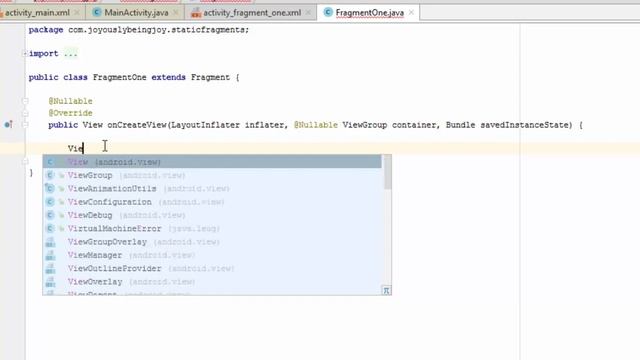Screen dimensions: 640x360
Task: Collapse fold marker beside @Nullable annotation
Action: tap(25, 101)
